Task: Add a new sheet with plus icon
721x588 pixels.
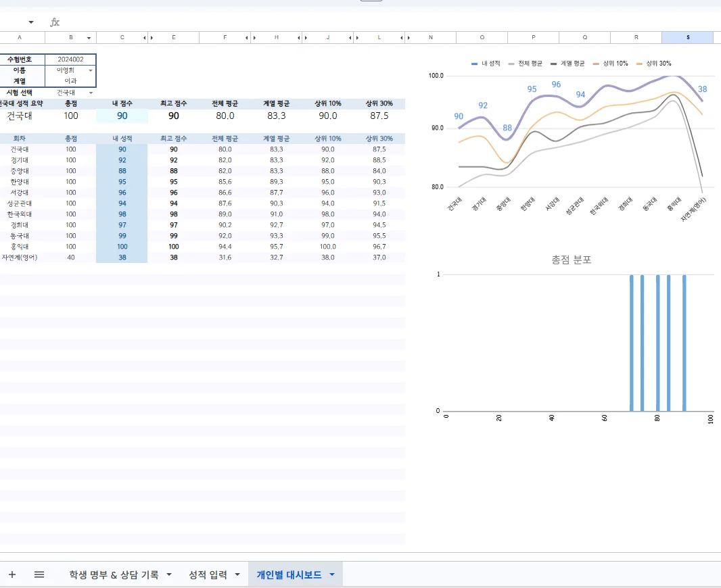Action: tap(12, 574)
